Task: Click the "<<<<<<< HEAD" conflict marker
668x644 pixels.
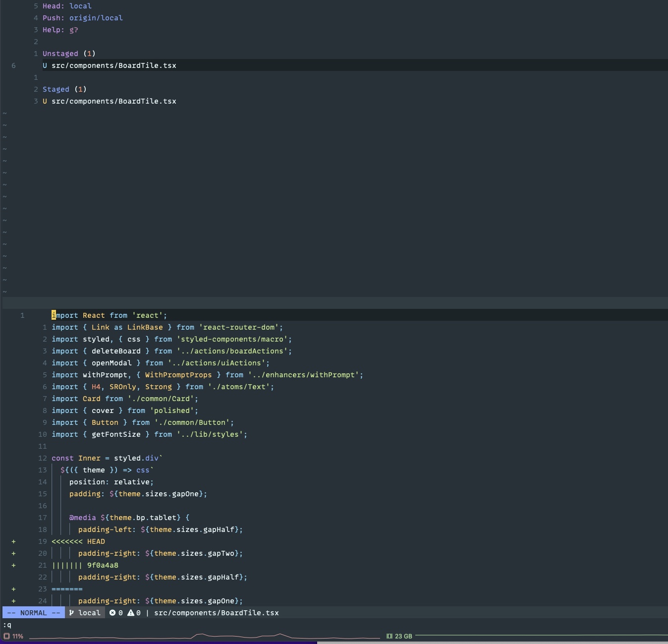Action: click(x=77, y=541)
